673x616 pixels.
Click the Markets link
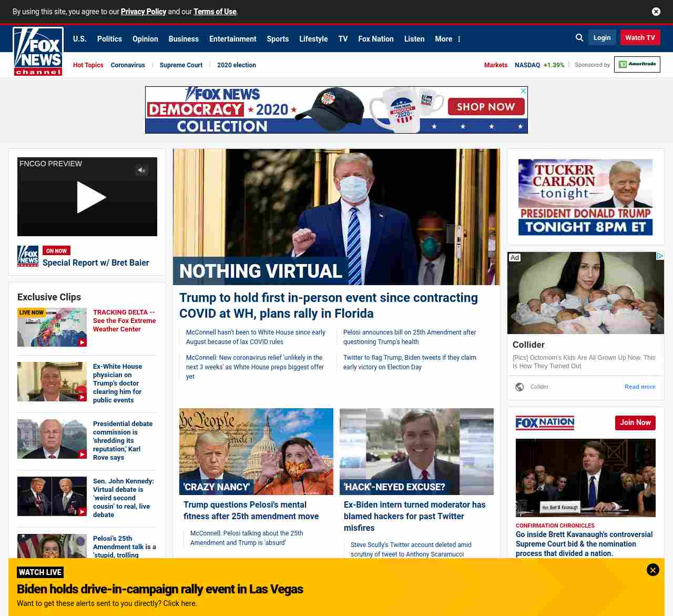coord(496,65)
